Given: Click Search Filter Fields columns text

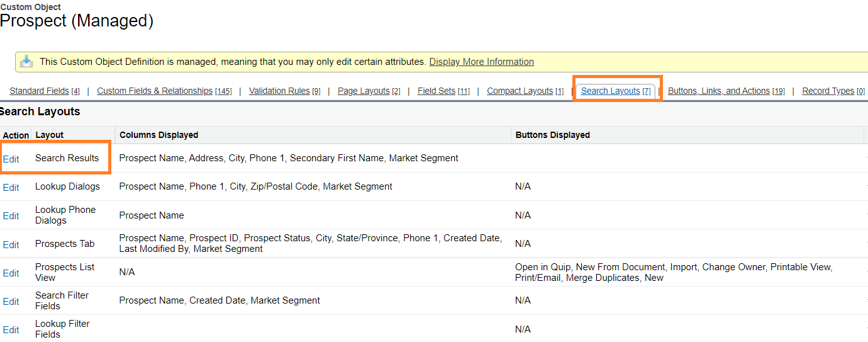Looking at the screenshot, I should 220,300.
